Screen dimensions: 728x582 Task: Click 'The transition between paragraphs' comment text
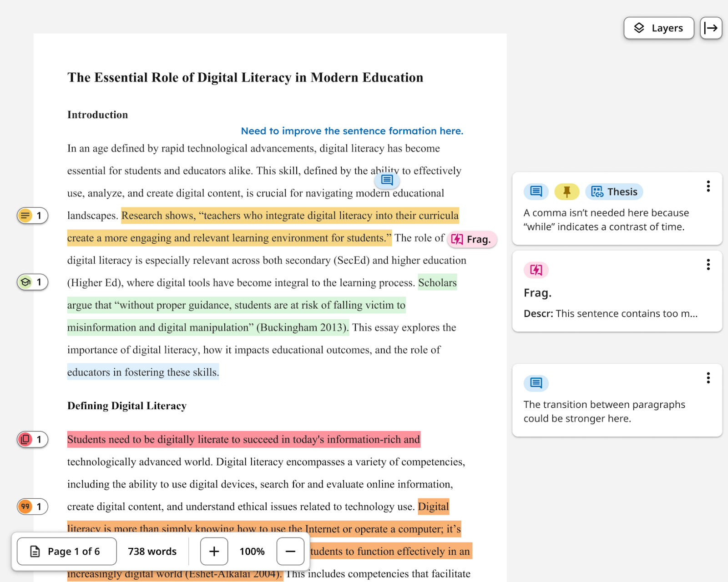coord(604,411)
